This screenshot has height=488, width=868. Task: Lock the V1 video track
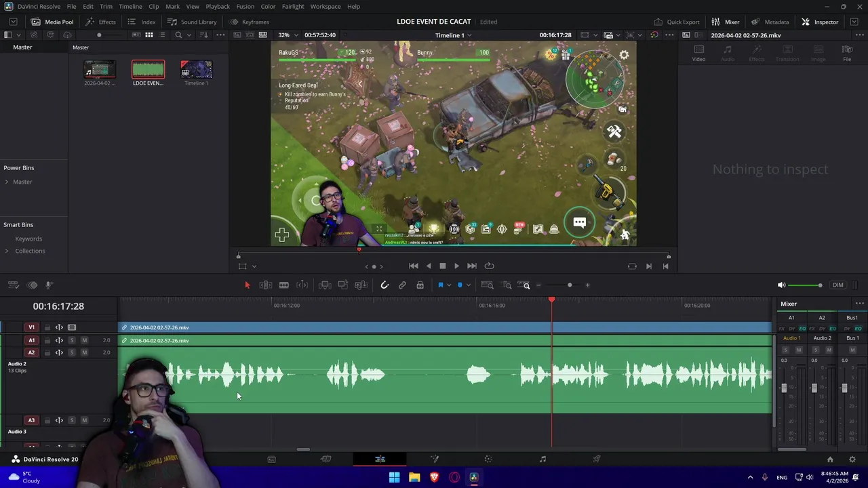[47, 327]
